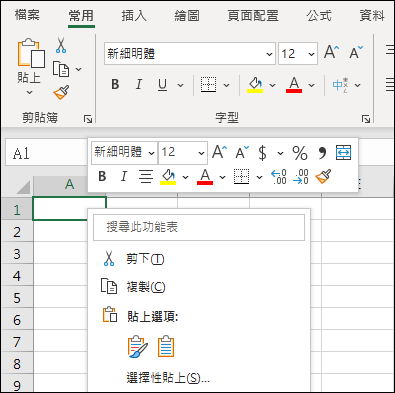Toggle Bold in the ribbon font group
Image resolution: width=395 pixels, height=393 pixels.
point(115,84)
